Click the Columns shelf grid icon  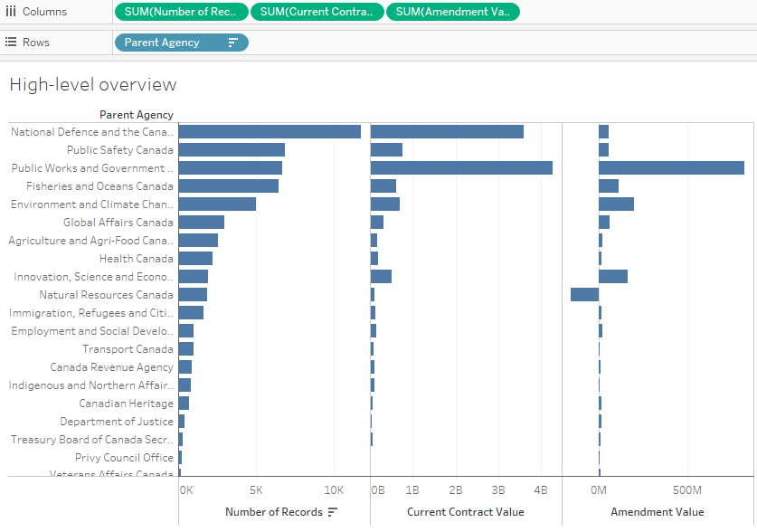click(11, 12)
